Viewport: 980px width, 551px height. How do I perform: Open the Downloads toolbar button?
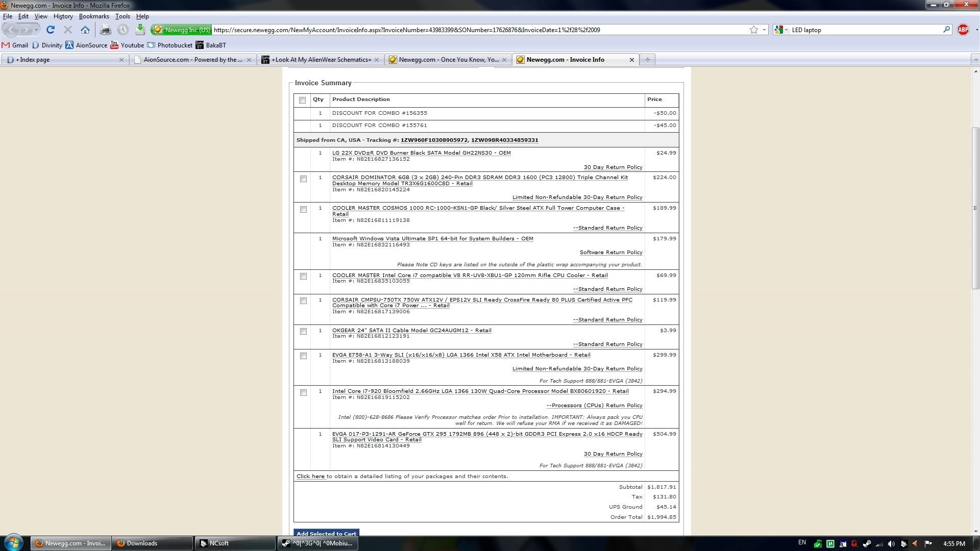click(x=140, y=30)
